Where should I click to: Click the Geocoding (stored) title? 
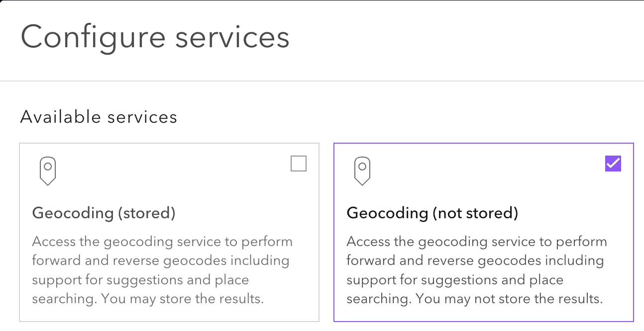click(104, 213)
